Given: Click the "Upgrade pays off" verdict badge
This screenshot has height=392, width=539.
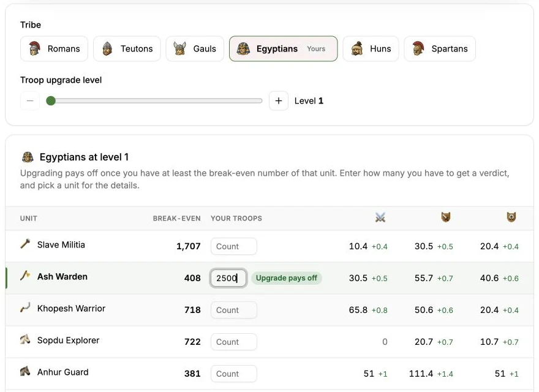Looking at the screenshot, I should click(287, 278).
